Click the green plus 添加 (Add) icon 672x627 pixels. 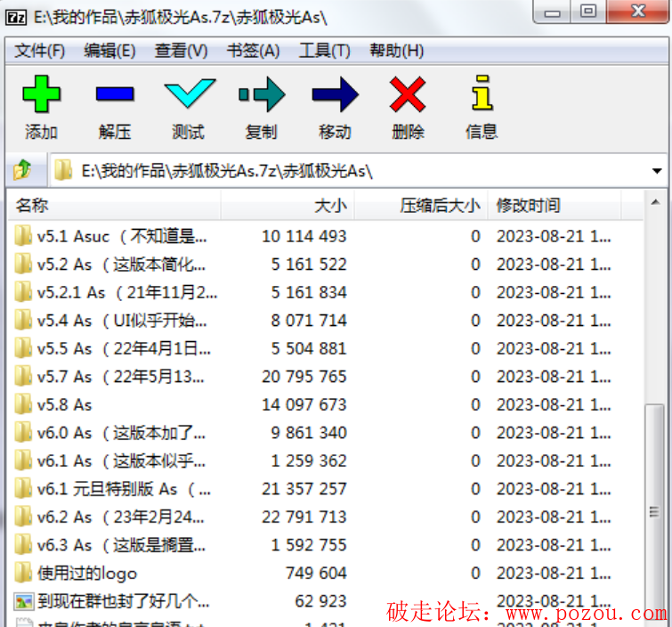(x=41, y=94)
